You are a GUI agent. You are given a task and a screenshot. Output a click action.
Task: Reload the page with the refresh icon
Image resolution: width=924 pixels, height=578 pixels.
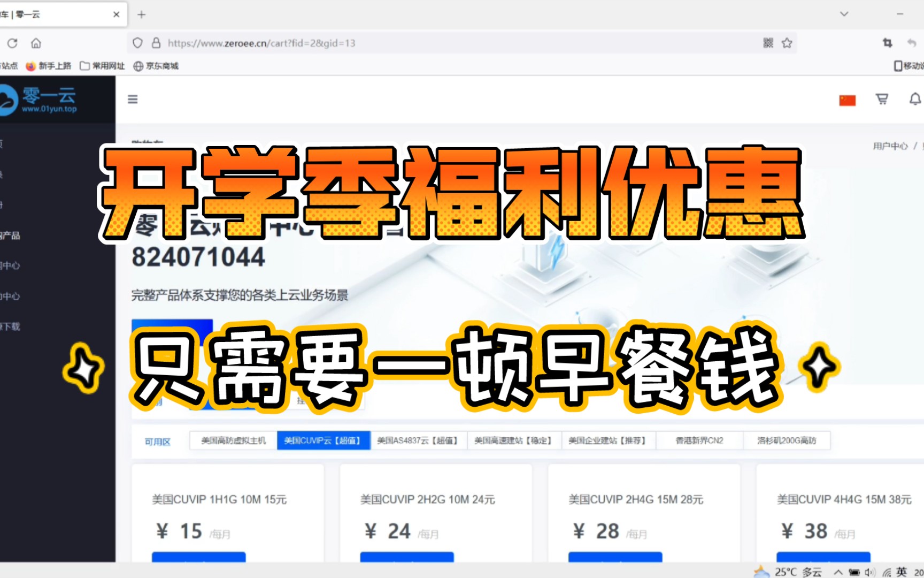tap(12, 43)
